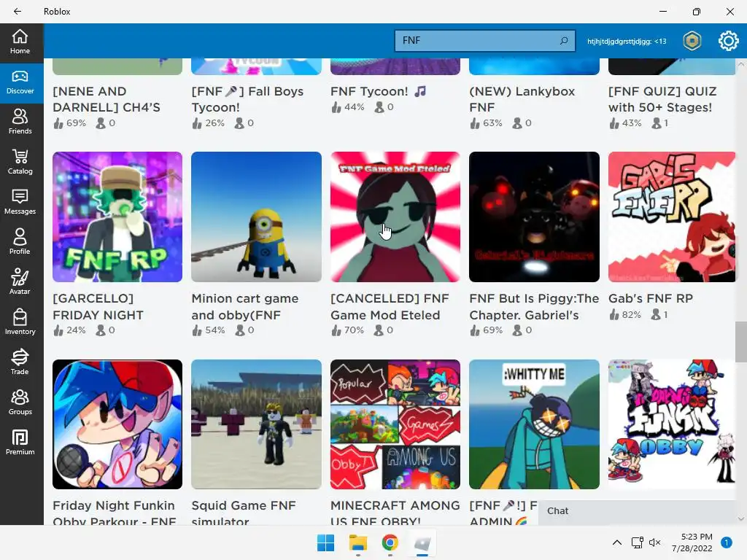This screenshot has width=747, height=560.
Task: Open the Windows Start button
Action: 326,542
